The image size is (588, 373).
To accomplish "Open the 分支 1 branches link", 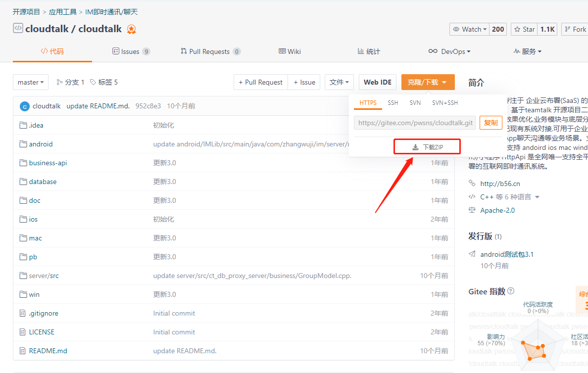I will point(70,82).
